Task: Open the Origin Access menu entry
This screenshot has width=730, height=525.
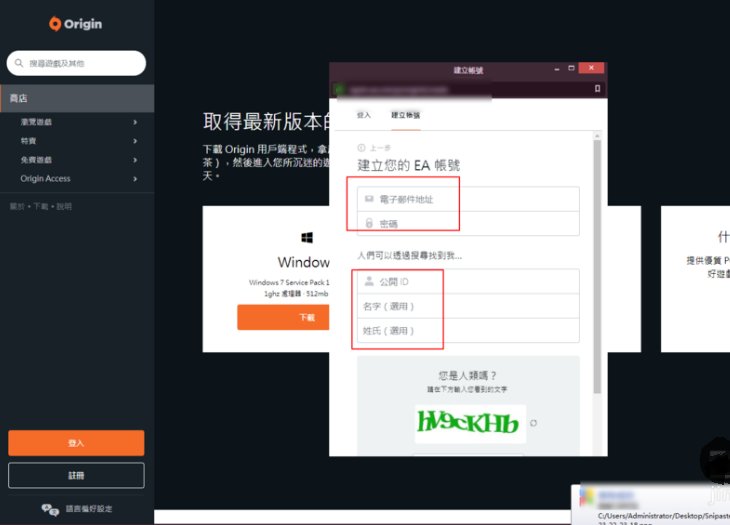Action: point(45,179)
